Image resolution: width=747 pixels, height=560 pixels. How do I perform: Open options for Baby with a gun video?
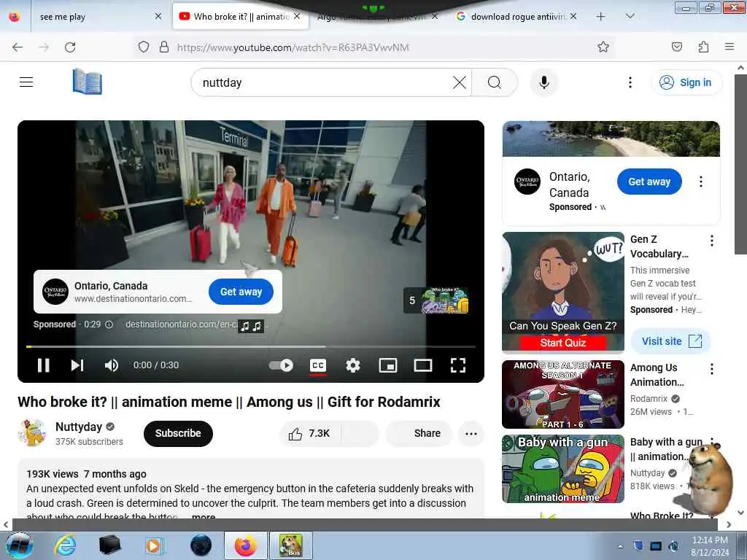click(712, 441)
